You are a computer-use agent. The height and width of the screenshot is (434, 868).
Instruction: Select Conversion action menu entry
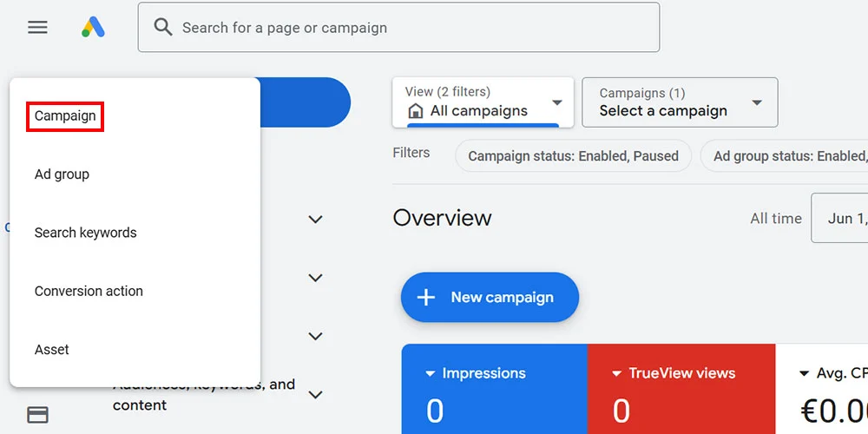89,292
